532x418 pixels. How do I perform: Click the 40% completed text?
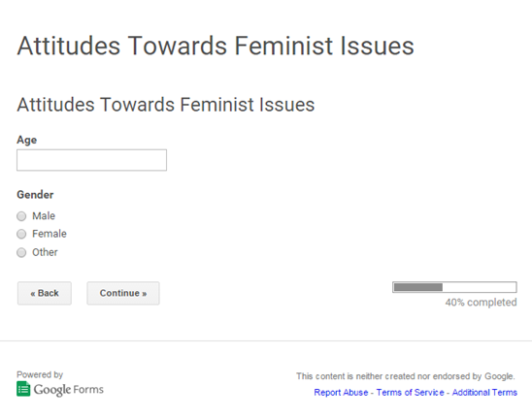coord(482,303)
